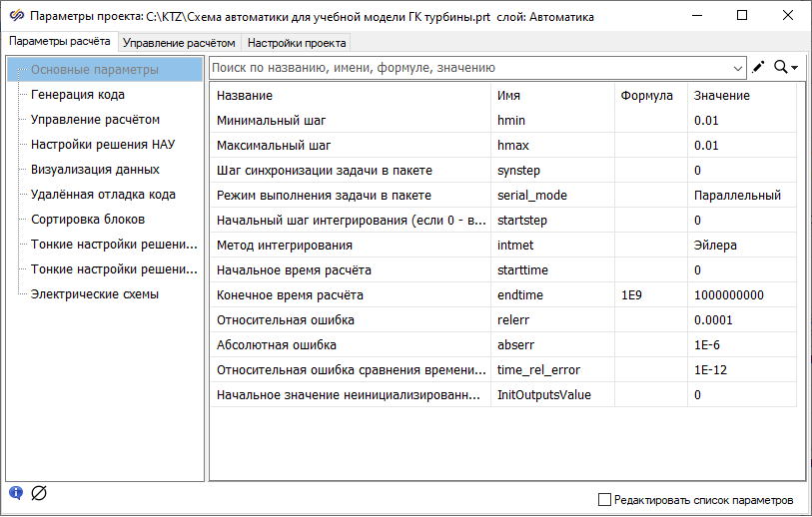Maximize the project parameters window
This screenshot has width=812, height=517.
click(742, 16)
